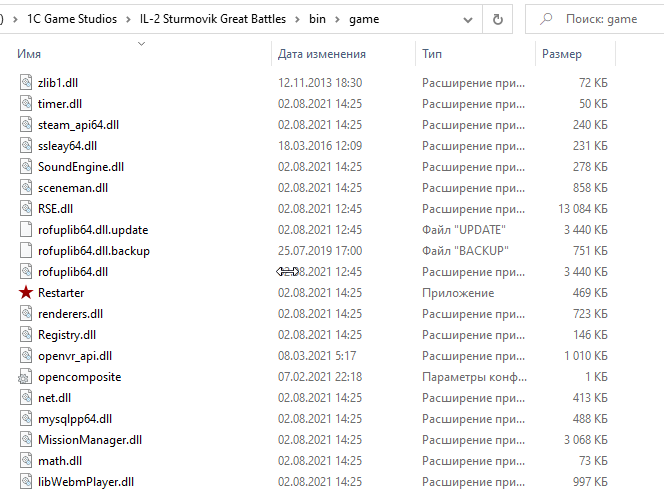
Task: Click the 13 084 КБ size of RSE.dll
Action: (583, 209)
